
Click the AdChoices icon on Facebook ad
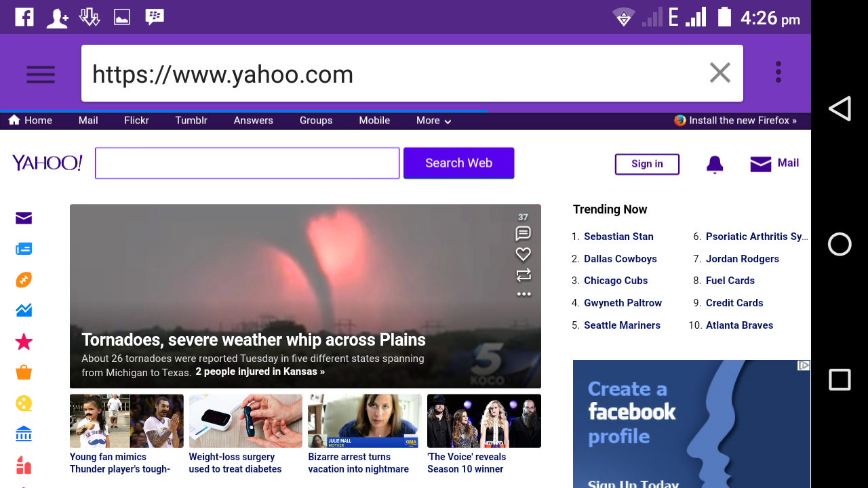(804, 365)
